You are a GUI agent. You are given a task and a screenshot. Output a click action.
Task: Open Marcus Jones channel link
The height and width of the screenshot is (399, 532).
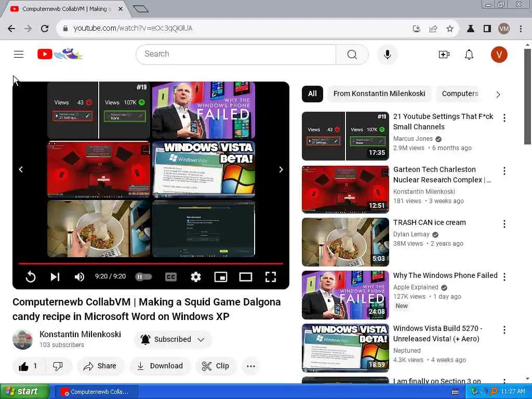(413, 138)
